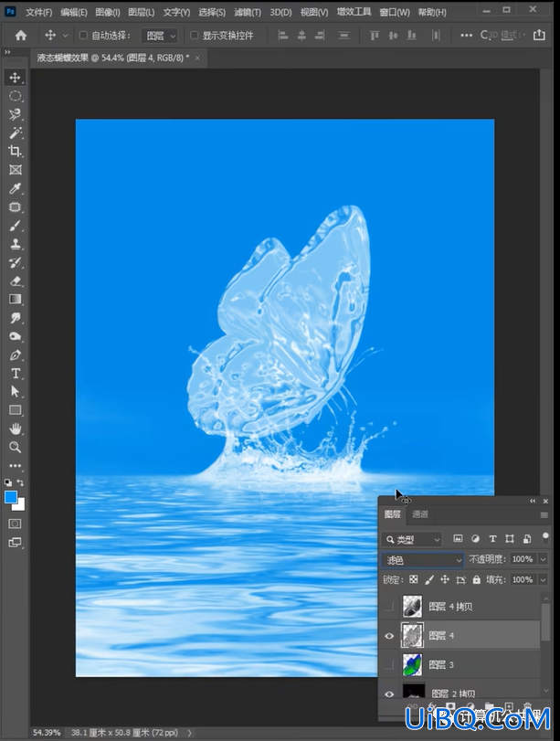
Task: Hide 图层 4 using its eye icon
Action: coord(389,636)
